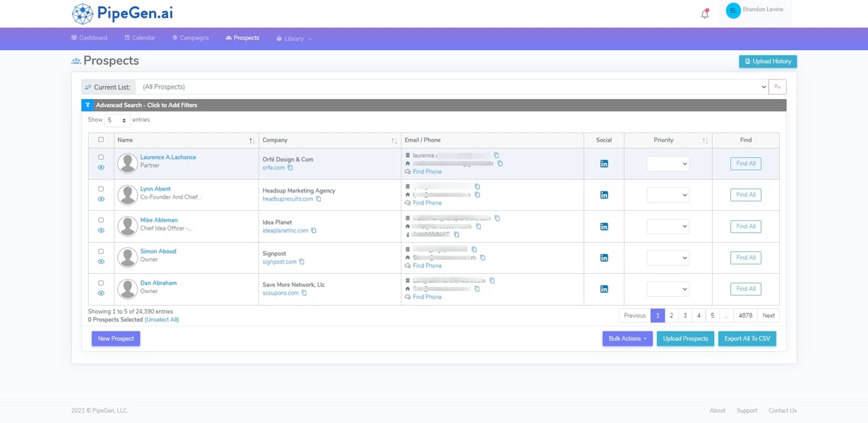Jump to last page 4878
This screenshot has width=868, height=423.
point(746,315)
